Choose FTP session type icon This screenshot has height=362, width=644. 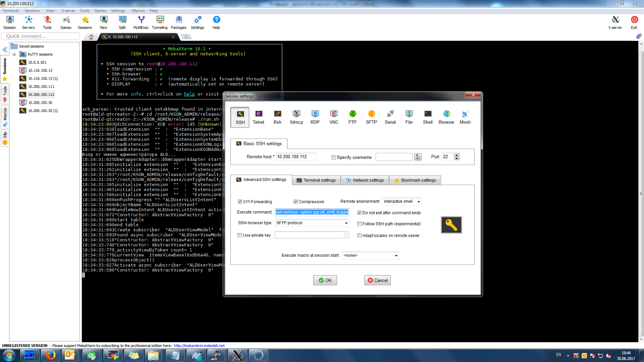pos(353,117)
